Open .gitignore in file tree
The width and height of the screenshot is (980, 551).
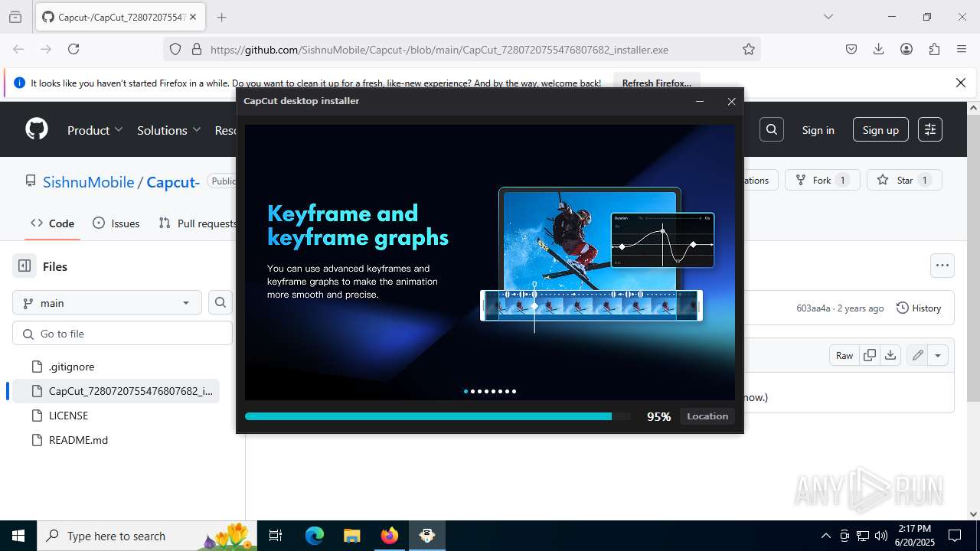(x=71, y=367)
